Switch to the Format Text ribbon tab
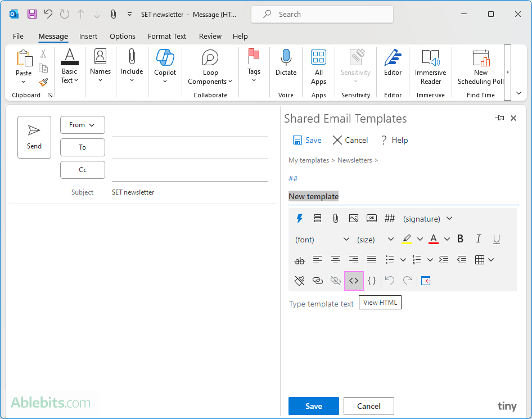The image size is (532, 419). 167,36
